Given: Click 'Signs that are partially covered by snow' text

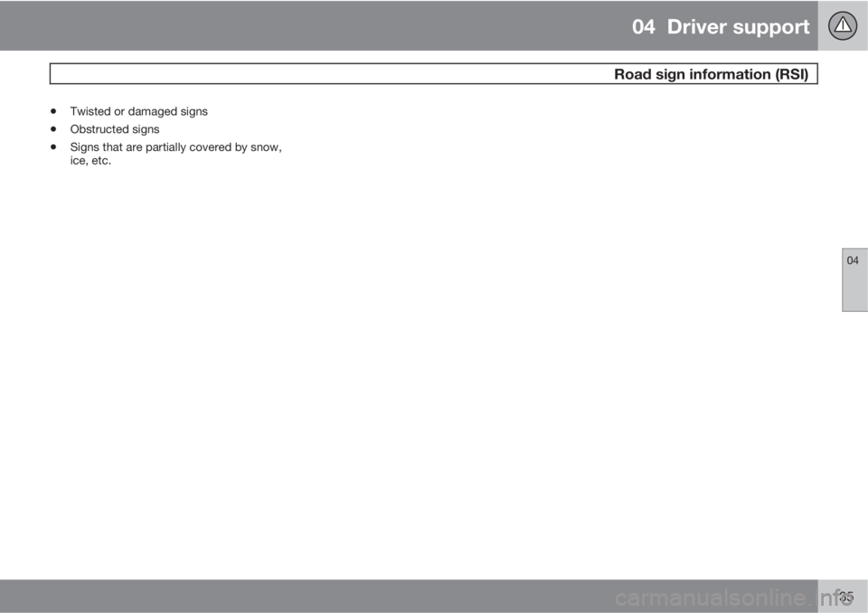Looking at the screenshot, I should [x=176, y=147].
